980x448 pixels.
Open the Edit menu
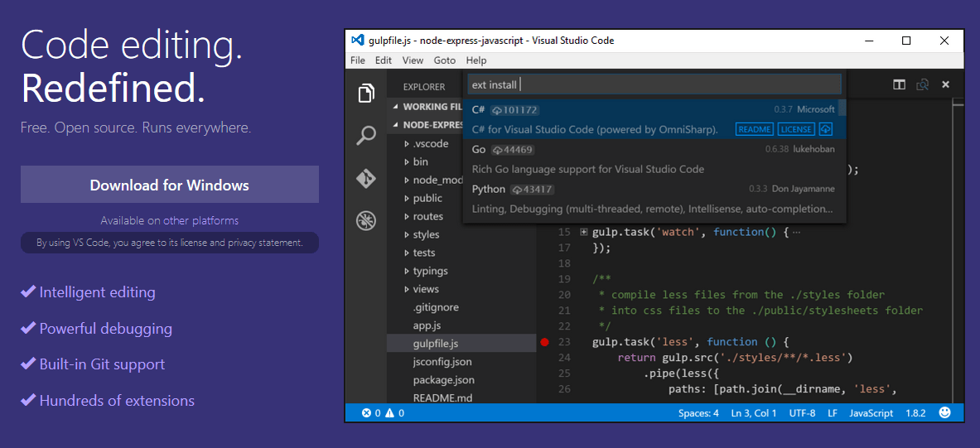[383, 60]
